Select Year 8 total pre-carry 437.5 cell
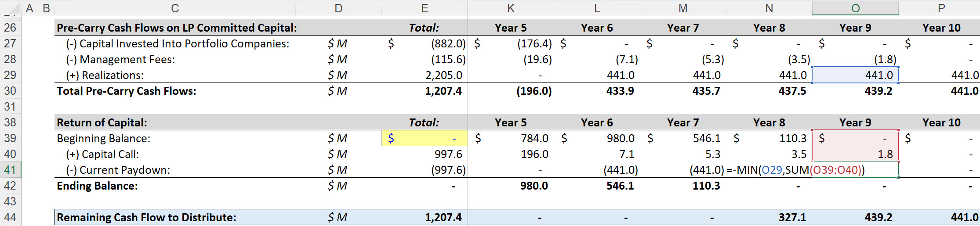The image size is (980, 226). pos(769,91)
